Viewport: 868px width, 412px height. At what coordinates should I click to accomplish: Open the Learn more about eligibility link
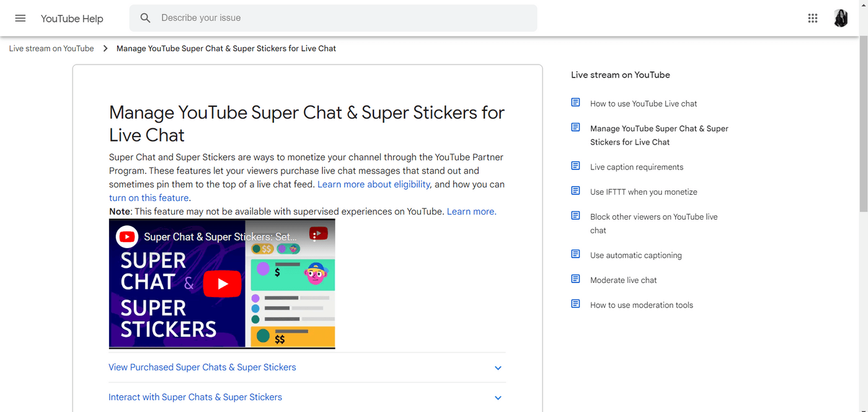tap(373, 184)
